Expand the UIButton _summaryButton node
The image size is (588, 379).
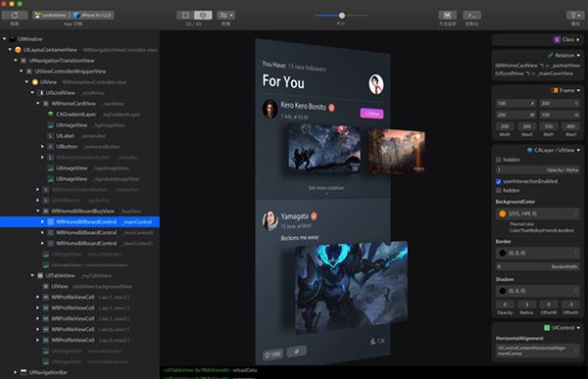tap(42, 147)
